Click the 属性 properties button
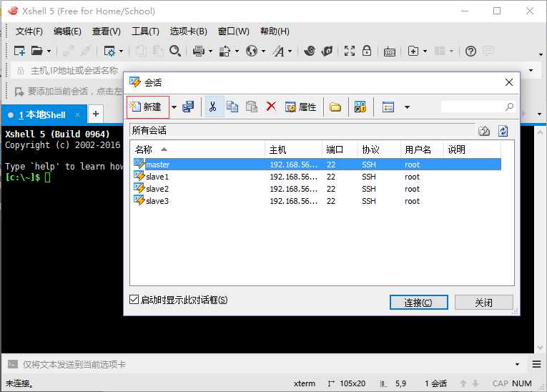The image size is (547, 392). coord(300,107)
